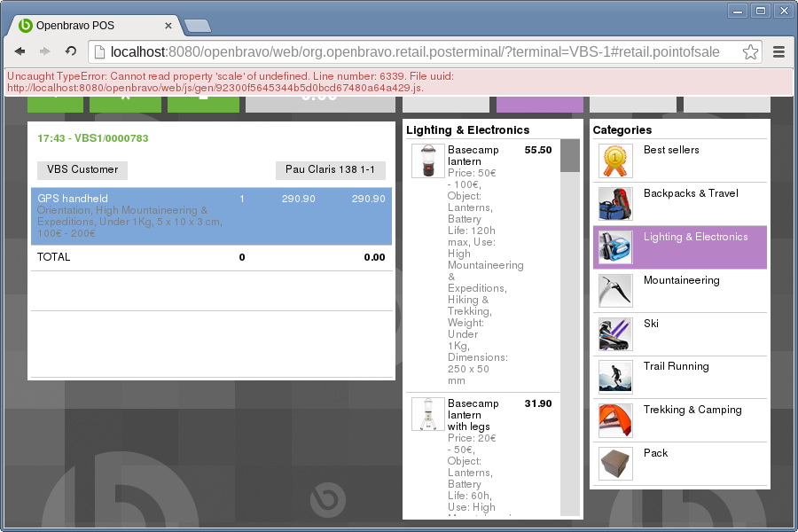This screenshot has width=798, height=532.
Task: Click the red error message banner
Action: [x=399, y=82]
